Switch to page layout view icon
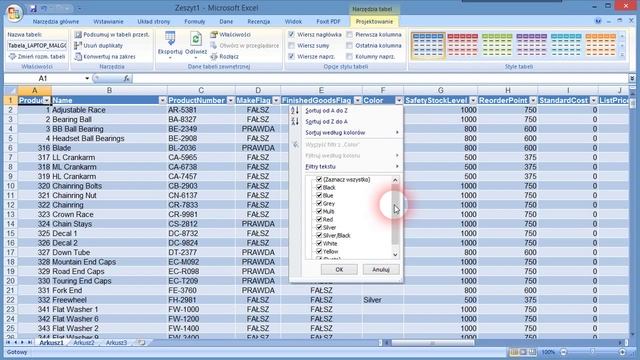This screenshot has width=640, height=360. click(x=523, y=352)
